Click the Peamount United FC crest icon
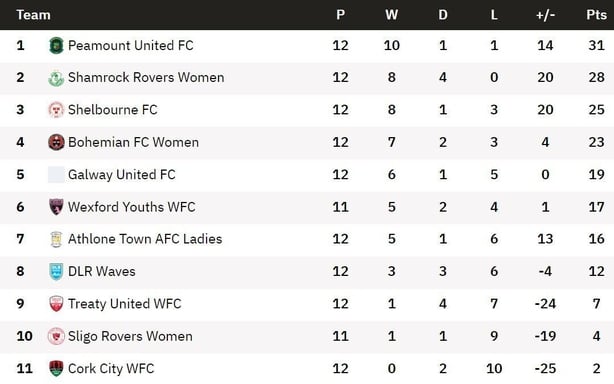 (x=56, y=45)
